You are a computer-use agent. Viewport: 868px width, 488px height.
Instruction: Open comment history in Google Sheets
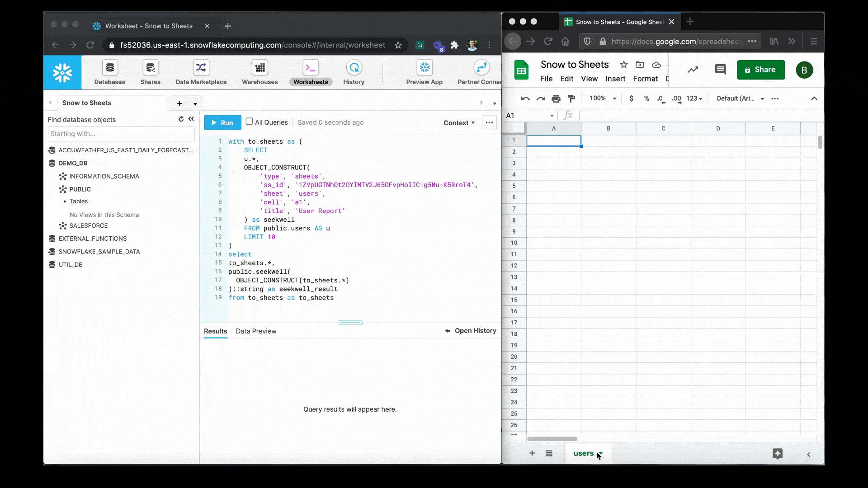click(720, 70)
